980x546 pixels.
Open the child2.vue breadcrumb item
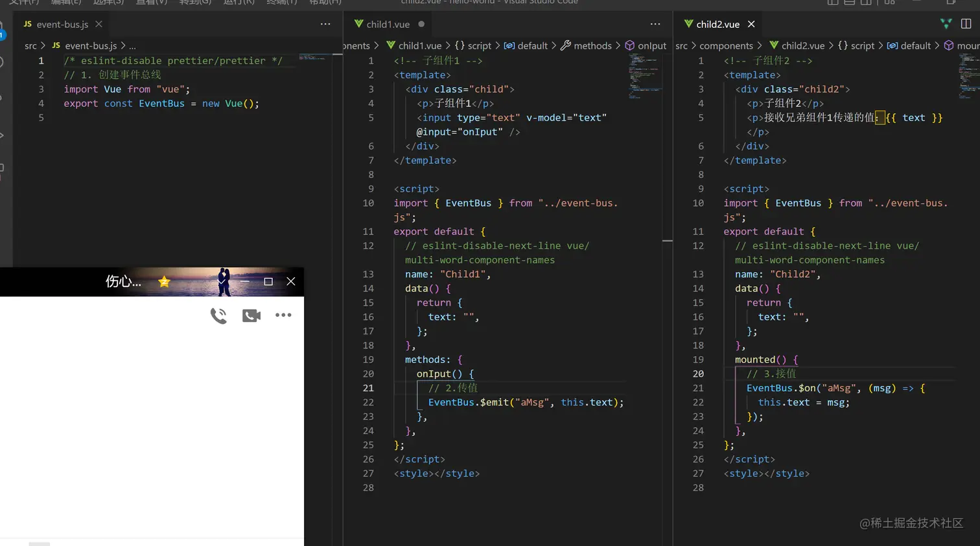[797, 46]
